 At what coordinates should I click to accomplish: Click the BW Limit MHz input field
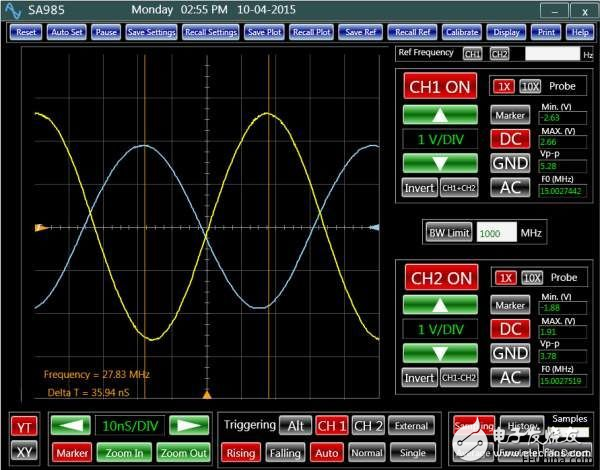click(x=496, y=232)
